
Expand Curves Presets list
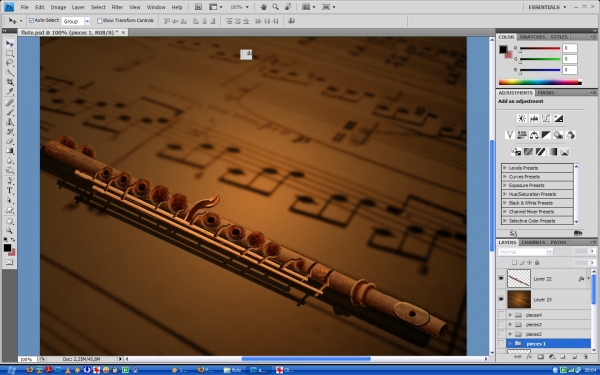click(x=505, y=177)
